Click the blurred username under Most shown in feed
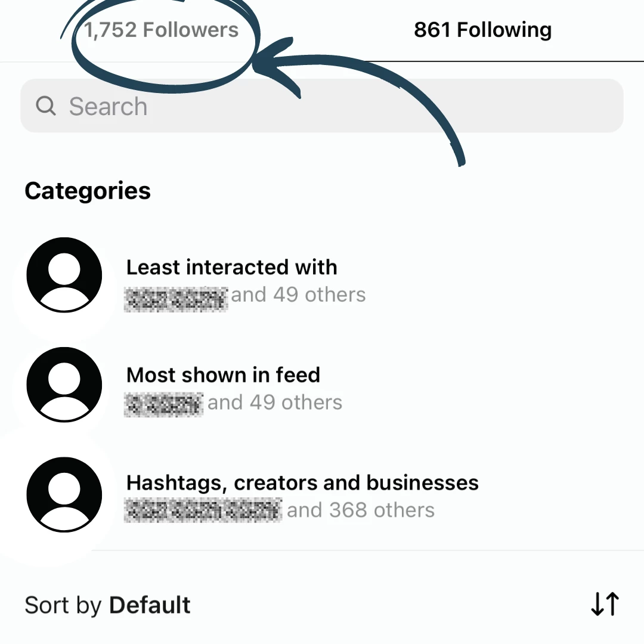The image size is (644, 644). [163, 402]
